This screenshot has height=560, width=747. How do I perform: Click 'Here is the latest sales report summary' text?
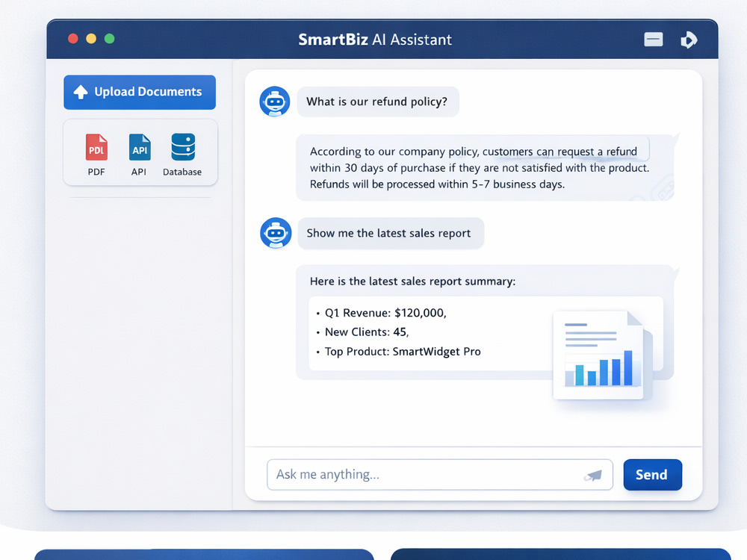tap(412, 281)
